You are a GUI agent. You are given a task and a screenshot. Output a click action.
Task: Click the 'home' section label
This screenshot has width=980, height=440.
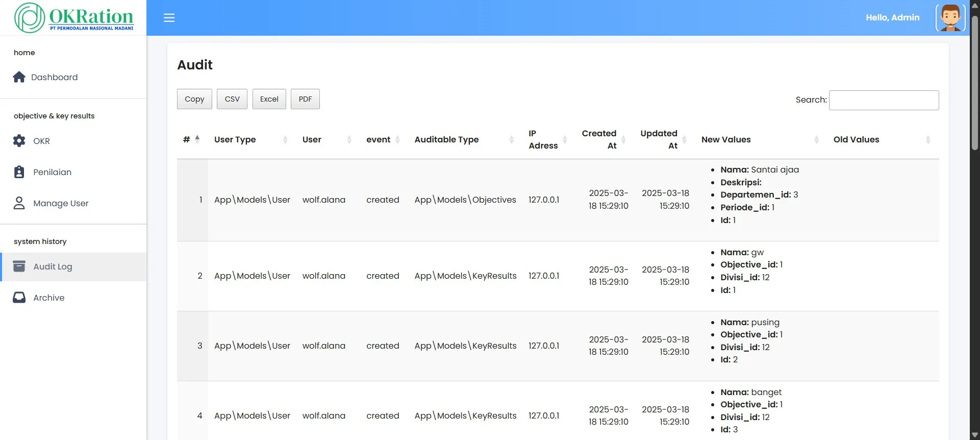[x=24, y=53]
